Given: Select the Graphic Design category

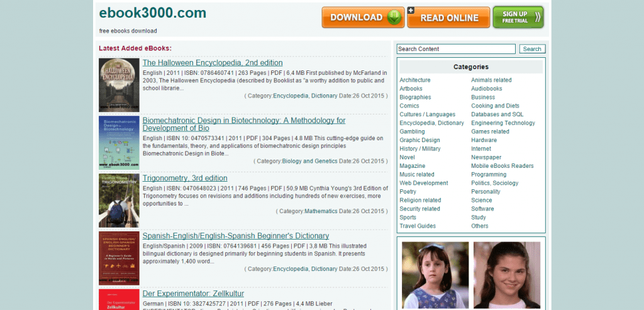Looking at the screenshot, I should (419, 140).
